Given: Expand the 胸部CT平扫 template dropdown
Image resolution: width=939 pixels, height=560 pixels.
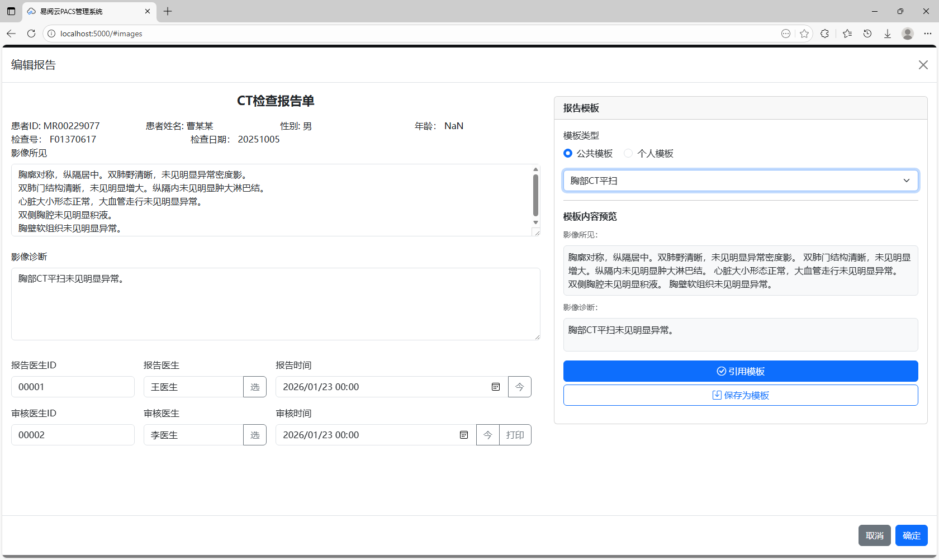Looking at the screenshot, I should pyautogui.click(x=740, y=181).
